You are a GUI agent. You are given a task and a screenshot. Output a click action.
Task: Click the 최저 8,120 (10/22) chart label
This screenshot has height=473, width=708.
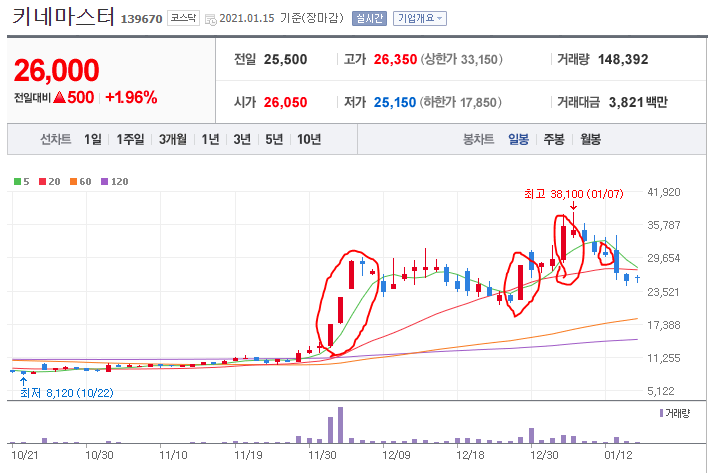tap(67, 393)
